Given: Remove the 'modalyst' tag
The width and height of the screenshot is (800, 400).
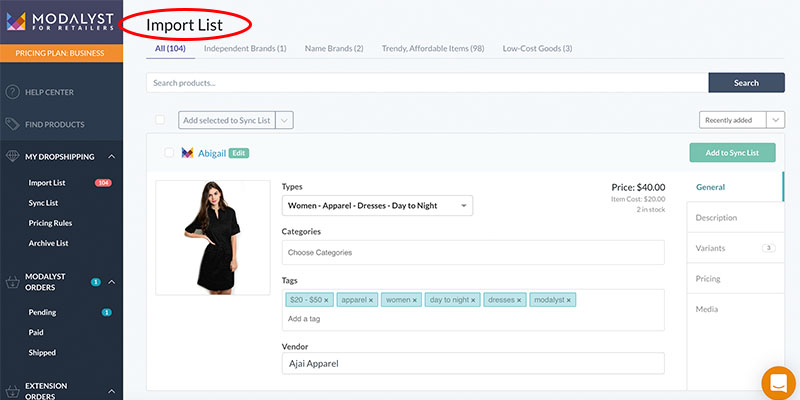Looking at the screenshot, I should tap(568, 301).
